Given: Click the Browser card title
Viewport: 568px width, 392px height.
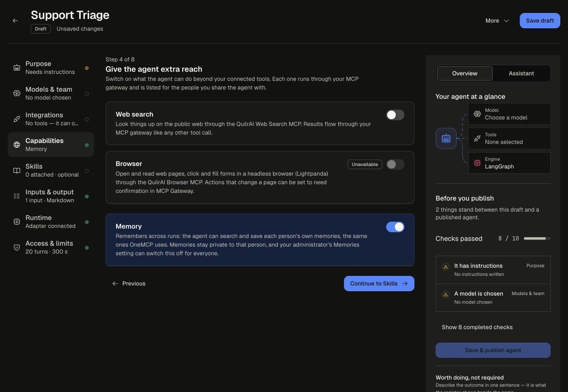Looking at the screenshot, I should 129,164.
